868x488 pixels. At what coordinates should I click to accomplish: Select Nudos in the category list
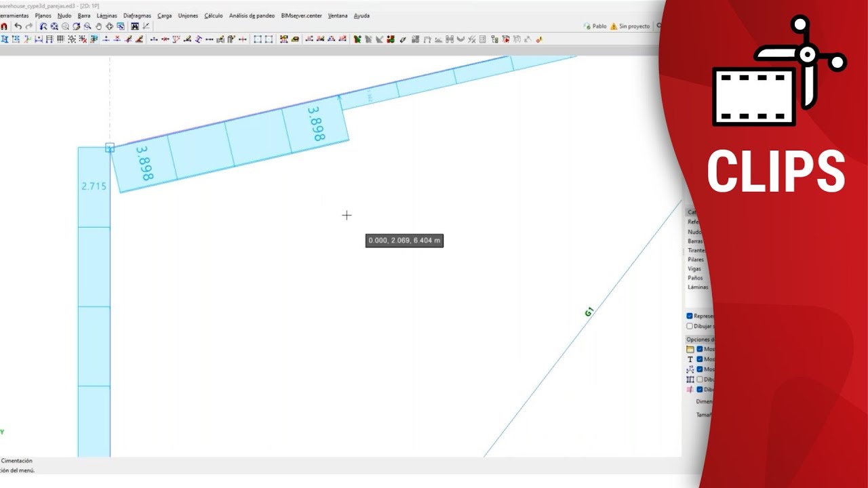[696, 232]
